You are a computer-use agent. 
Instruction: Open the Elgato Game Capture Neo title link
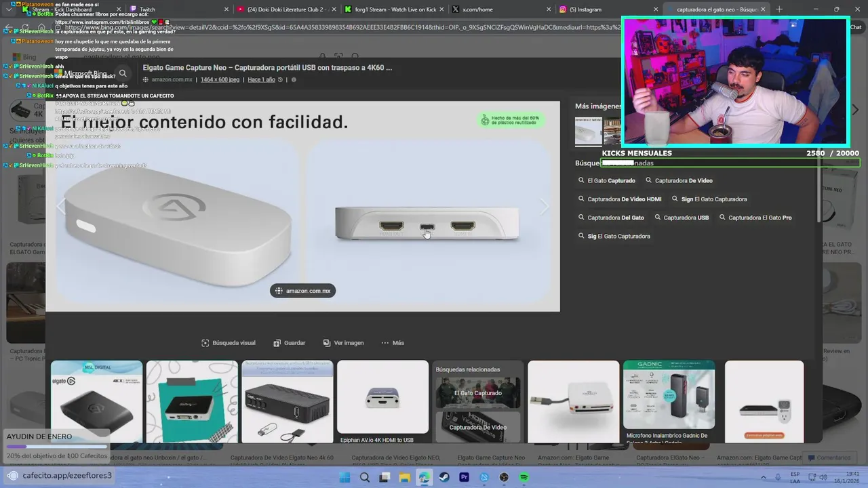(267, 68)
